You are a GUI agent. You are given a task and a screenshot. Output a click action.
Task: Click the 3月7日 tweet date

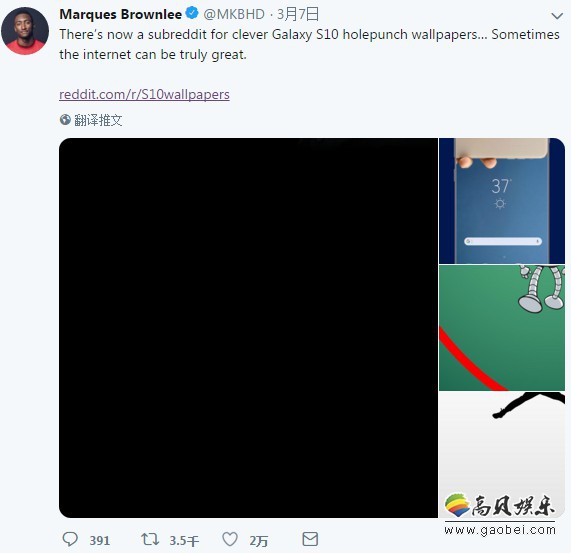point(298,14)
